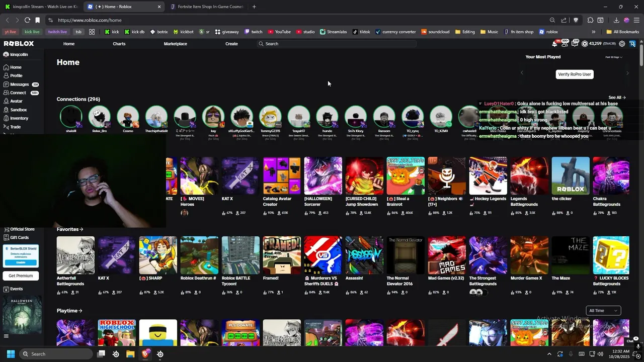This screenshot has height=362, width=644.
Task: Open File Explorer in the taskbar
Action: pyautogui.click(x=130, y=354)
